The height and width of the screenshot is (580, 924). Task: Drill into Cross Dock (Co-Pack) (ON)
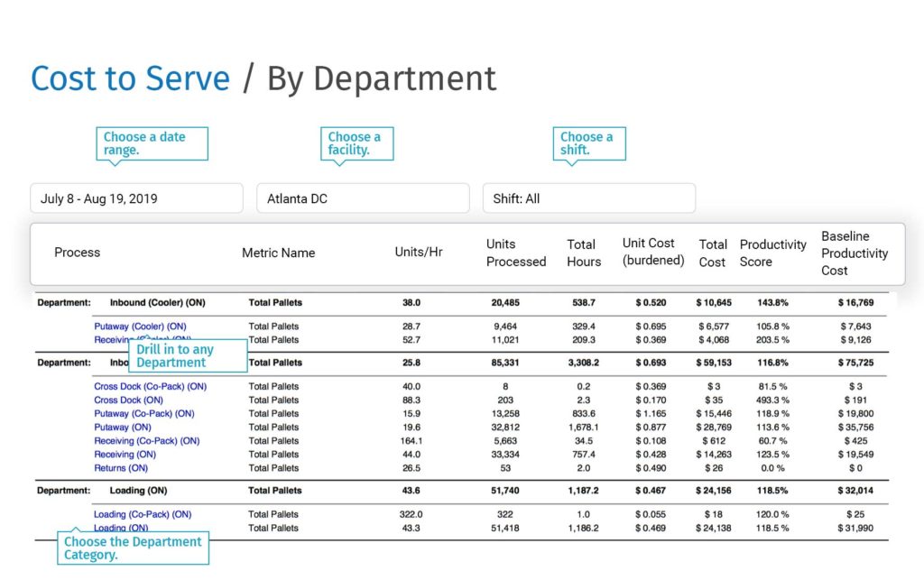pos(150,386)
